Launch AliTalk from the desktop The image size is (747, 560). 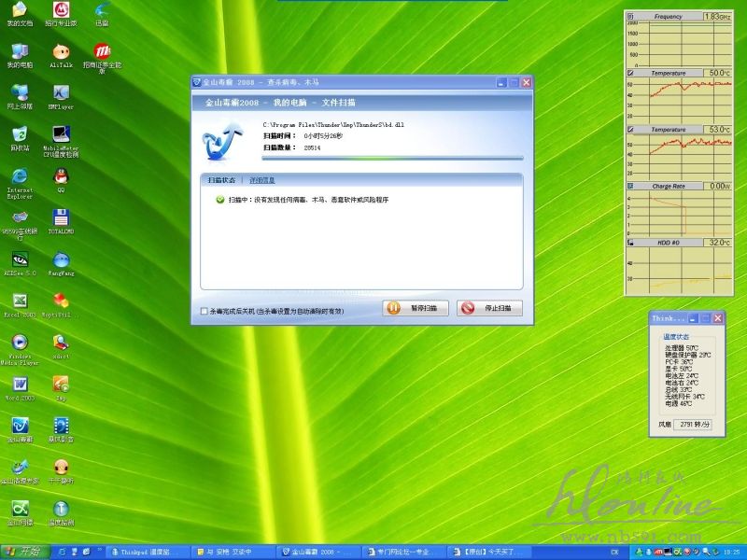(x=62, y=51)
